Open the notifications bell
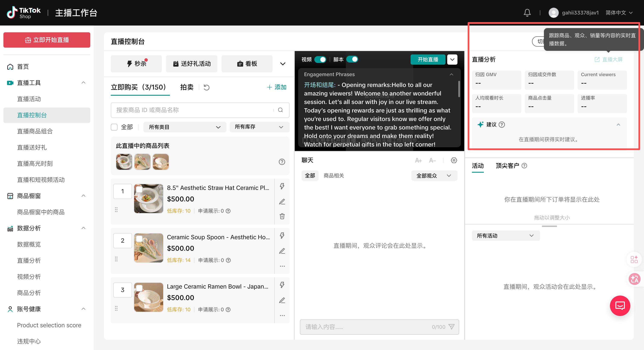Viewport: 644px width, 350px height. pyautogui.click(x=527, y=13)
